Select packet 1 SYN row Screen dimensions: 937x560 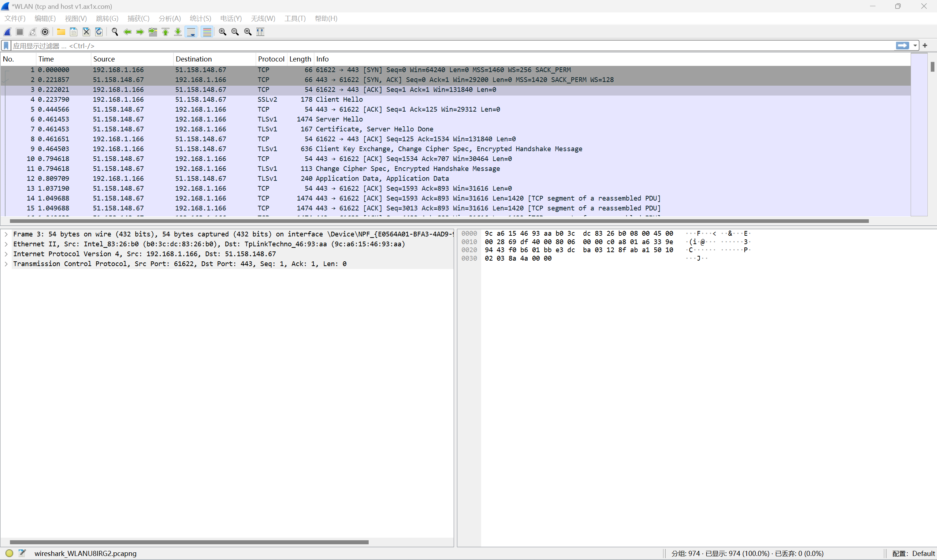455,70
